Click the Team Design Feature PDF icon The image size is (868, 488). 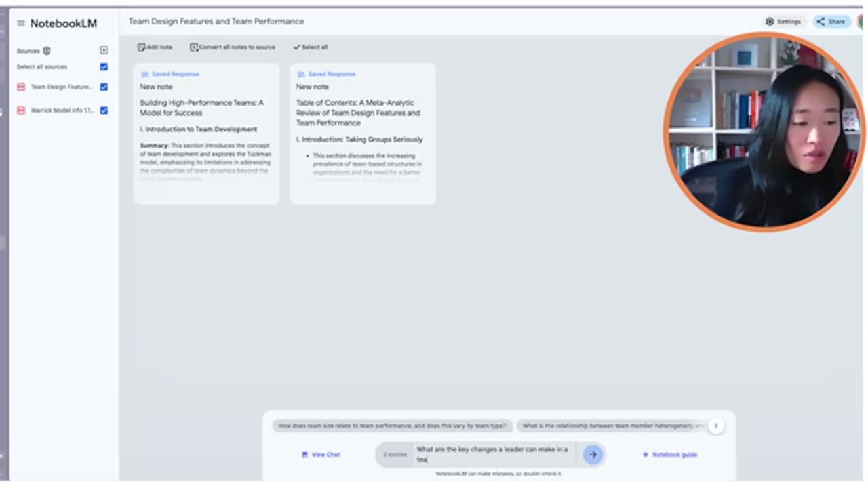(x=21, y=87)
